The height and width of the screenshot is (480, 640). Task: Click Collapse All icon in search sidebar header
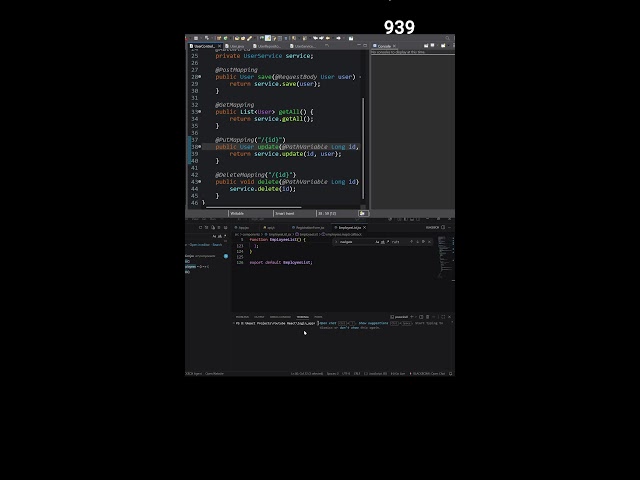(225, 227)
